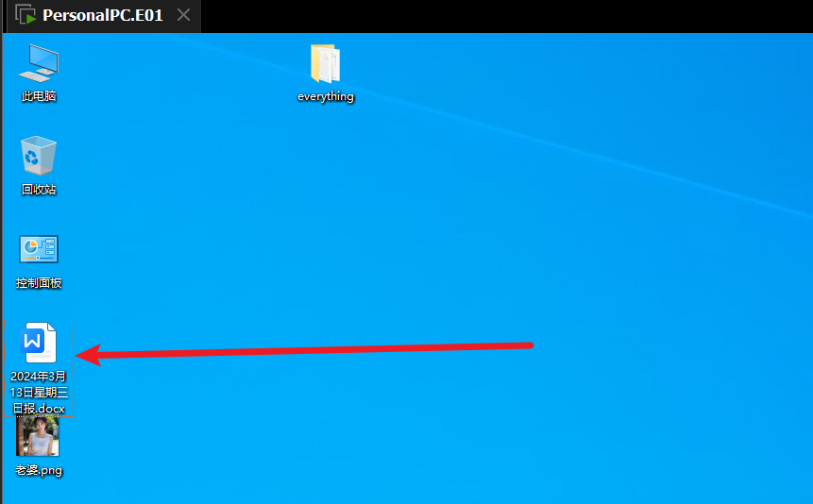Click the everything folder name label
The height and width of the screenshot is (504, 813).
[325, 96]
